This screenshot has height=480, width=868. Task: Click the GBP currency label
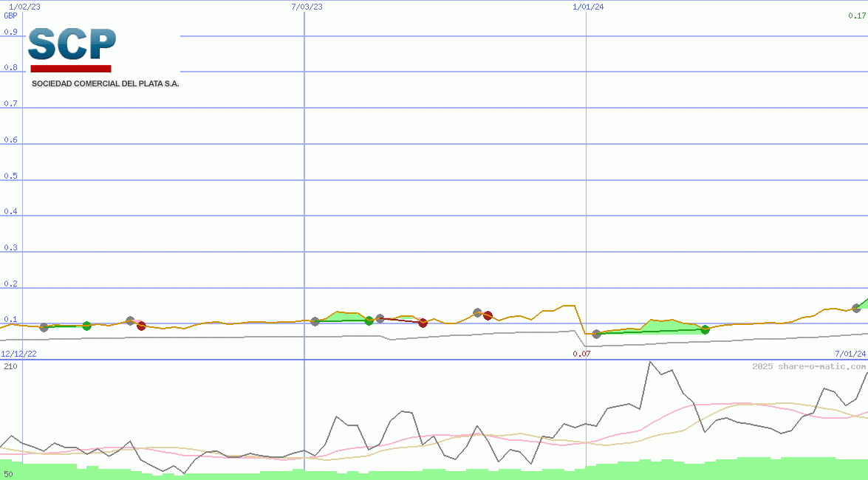pyautogui.click(x=10, y=16)
